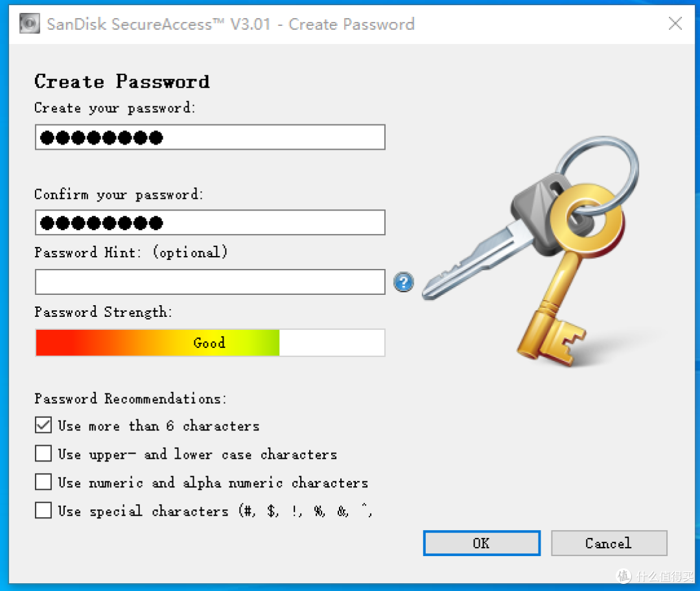This screenshot has width=700, height=591.
Task: Click the watermark logo in bottom corner
Action: click(655, 576)
